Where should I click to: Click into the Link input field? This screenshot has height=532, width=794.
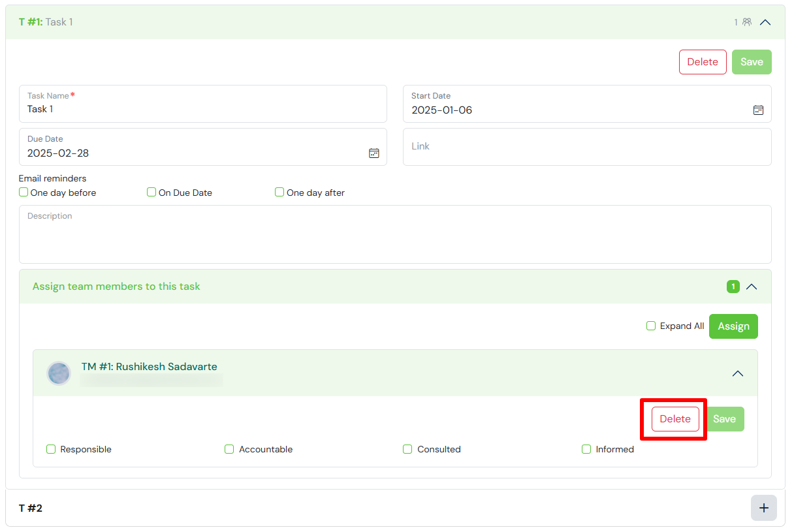[x=586, y=147]
